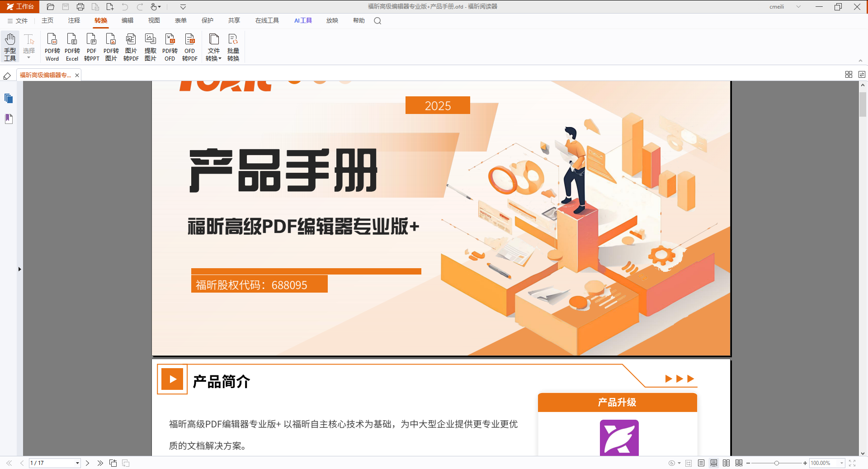Click the vertical scrollbar thumb
This screenshot has width=868, height=469.
863,104
